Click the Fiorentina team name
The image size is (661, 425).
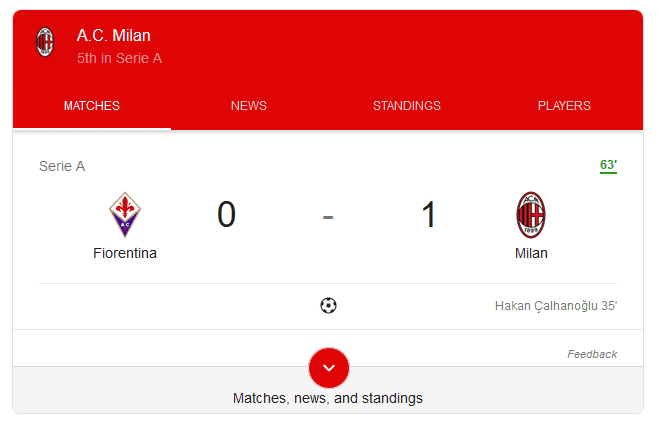125,253
